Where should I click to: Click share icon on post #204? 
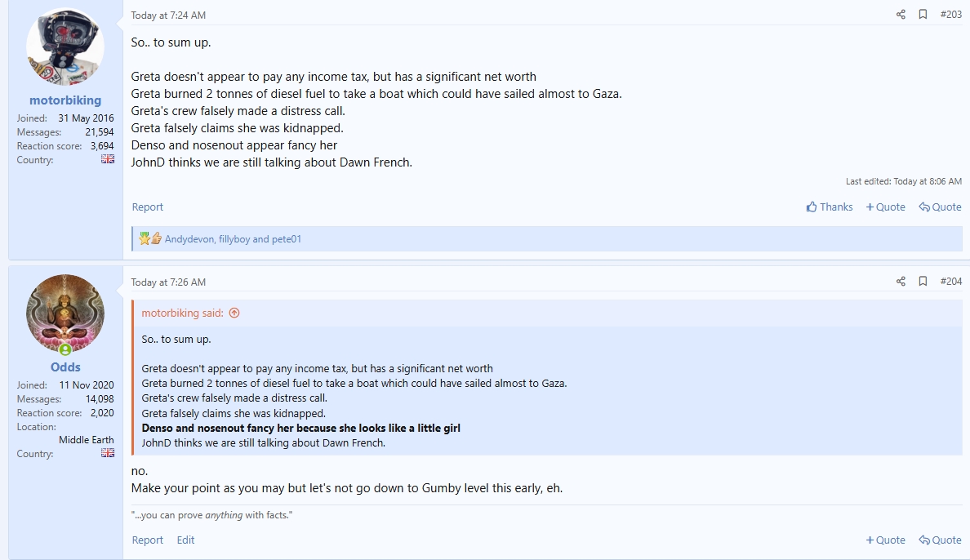[x=901, y=282]
